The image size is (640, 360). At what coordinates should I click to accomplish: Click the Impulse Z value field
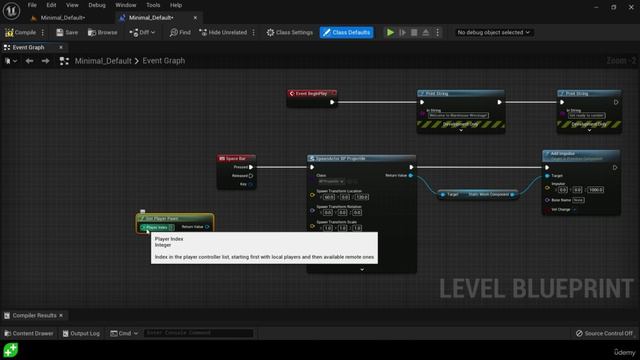[596, 190]
